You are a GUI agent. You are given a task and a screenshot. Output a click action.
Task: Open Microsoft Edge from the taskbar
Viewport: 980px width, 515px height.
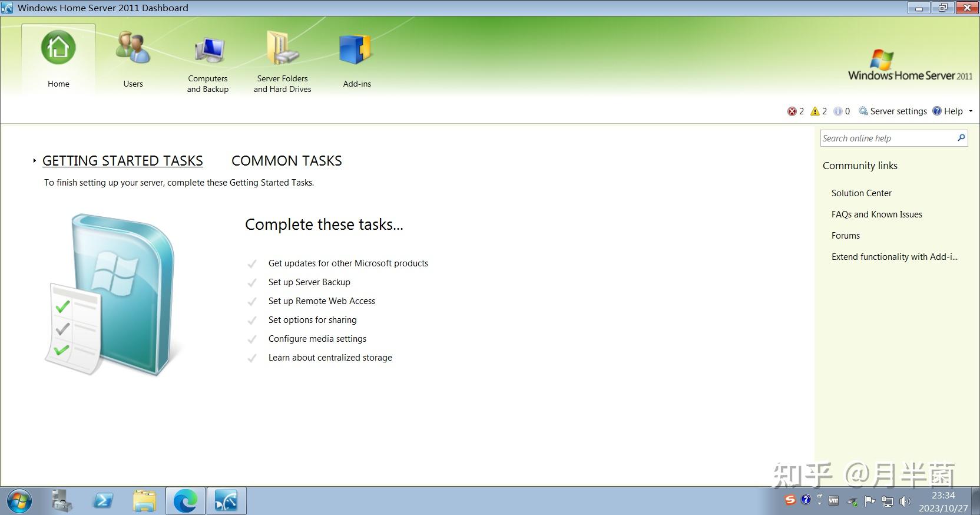pyautogui.click(x=186, y=501)
